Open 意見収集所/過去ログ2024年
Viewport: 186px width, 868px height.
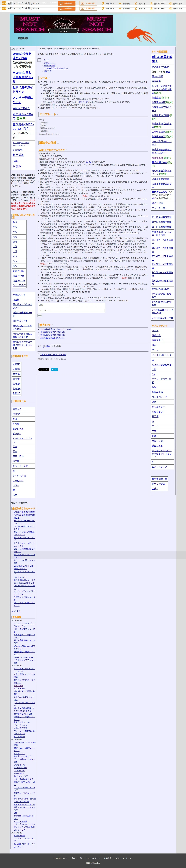(52, 335)
